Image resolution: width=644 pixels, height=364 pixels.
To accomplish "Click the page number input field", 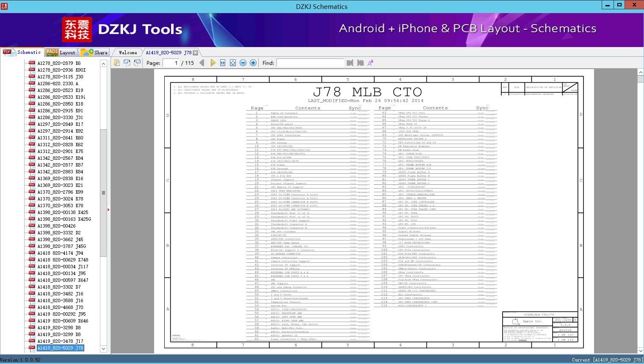I will tap(171, 63).
